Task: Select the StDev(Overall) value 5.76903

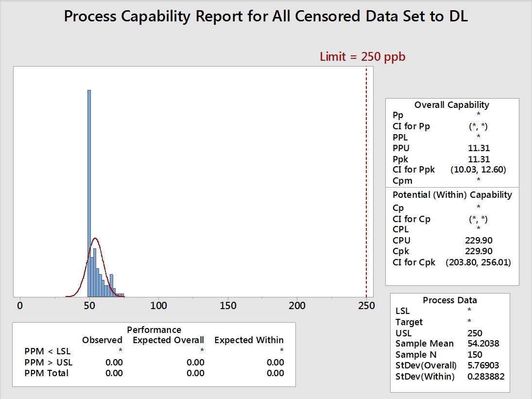Action: [x=483, y=365]
